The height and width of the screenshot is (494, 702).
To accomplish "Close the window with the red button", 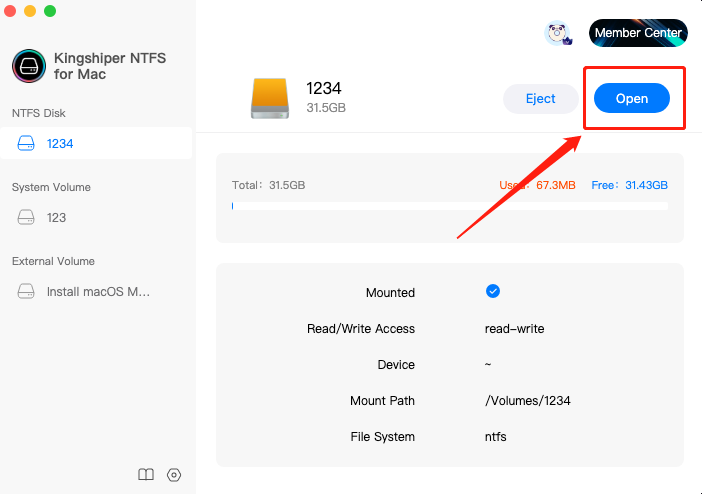I will [x=10, y=11].
